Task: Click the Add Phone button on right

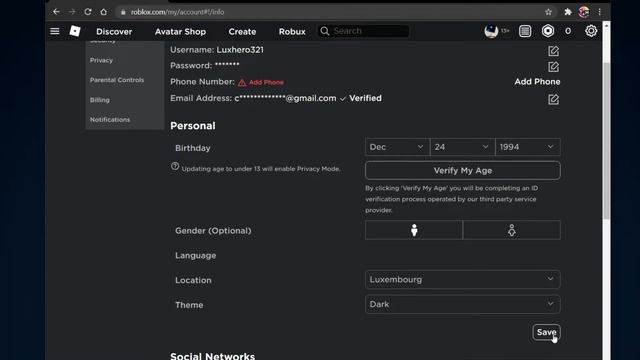Action: (537, 82)
